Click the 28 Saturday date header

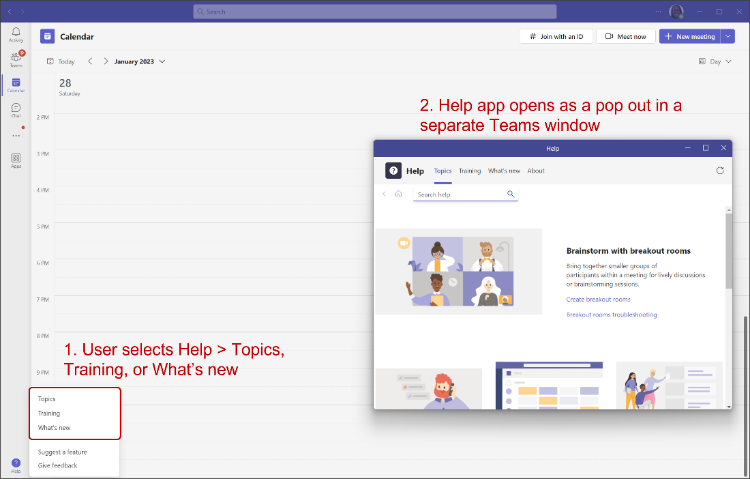69,87
